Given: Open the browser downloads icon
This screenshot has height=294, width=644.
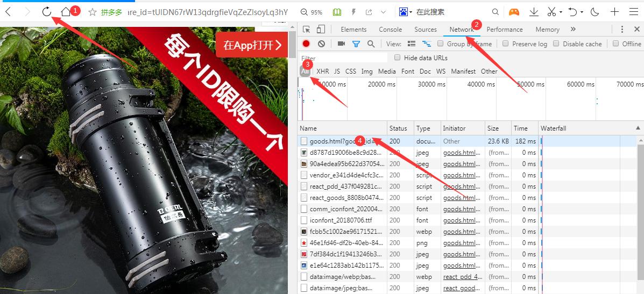Looking at the screenshot, I should [x=534, y=12].
